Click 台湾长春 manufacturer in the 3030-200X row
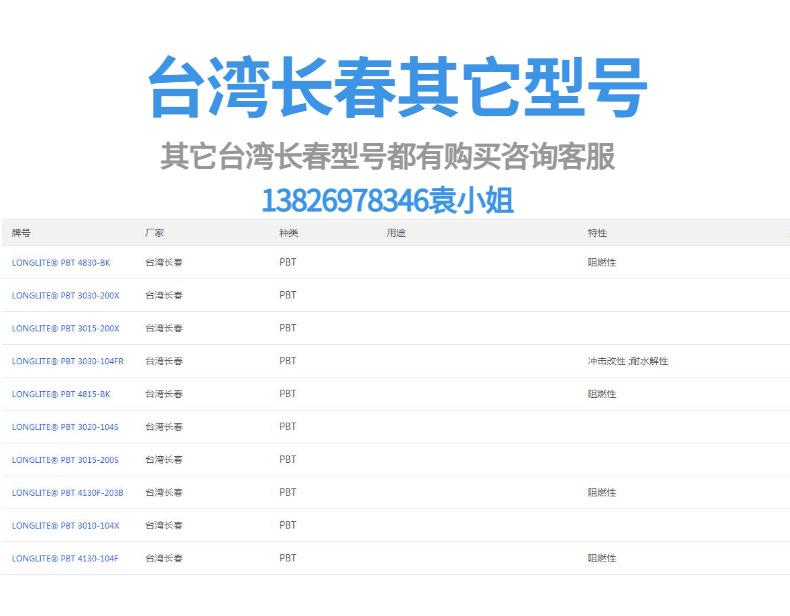Viewport: 790px width, 616px height. [164, 295]
